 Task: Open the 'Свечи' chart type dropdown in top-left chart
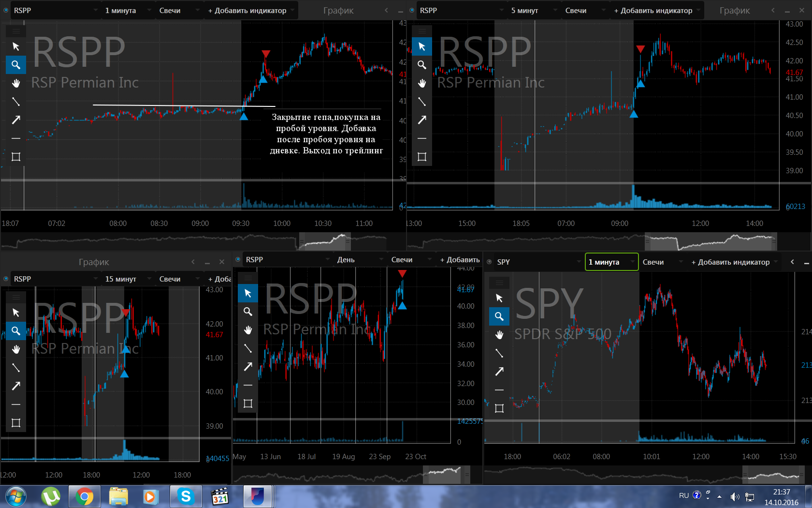pyautogui.click(x=179, y=10)
